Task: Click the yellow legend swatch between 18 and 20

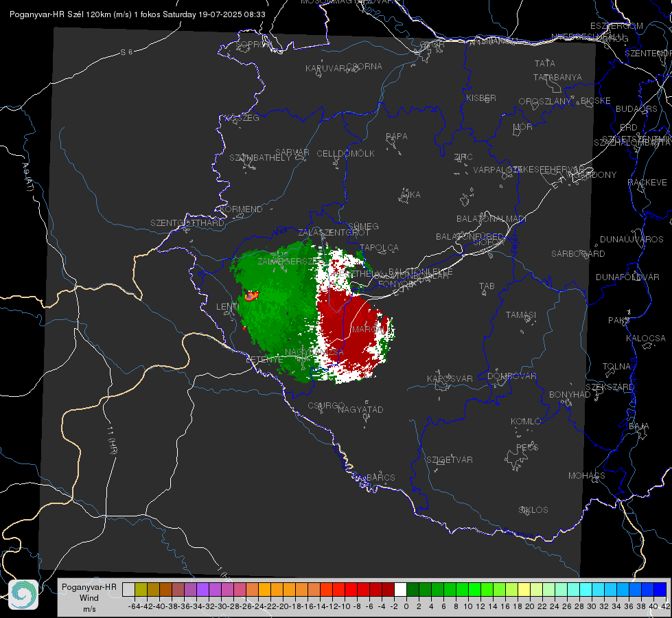Action: point(524,589)
